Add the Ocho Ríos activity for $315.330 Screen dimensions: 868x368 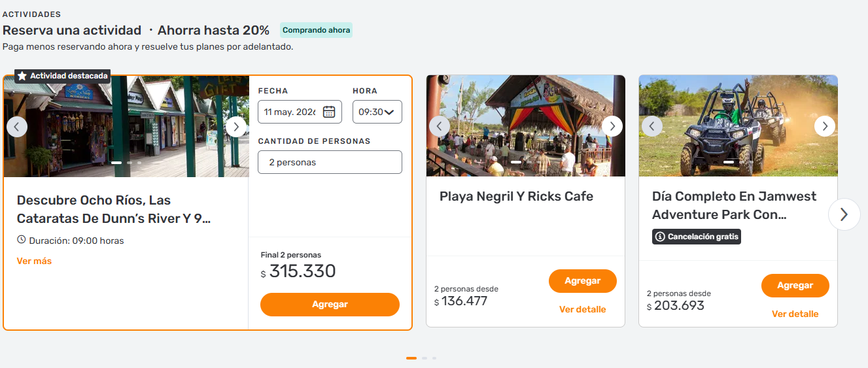tap(330, 305)
